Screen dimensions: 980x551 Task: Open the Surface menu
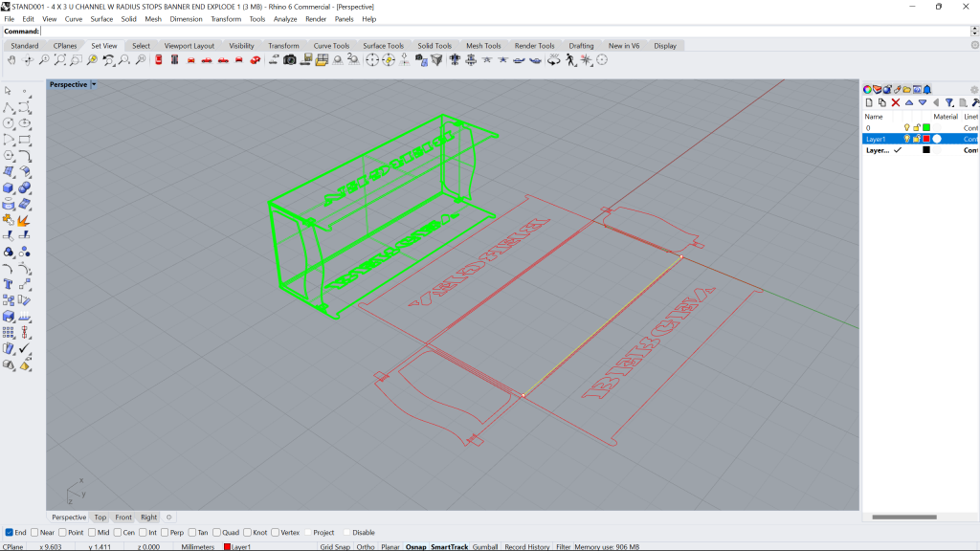[101, 19]
